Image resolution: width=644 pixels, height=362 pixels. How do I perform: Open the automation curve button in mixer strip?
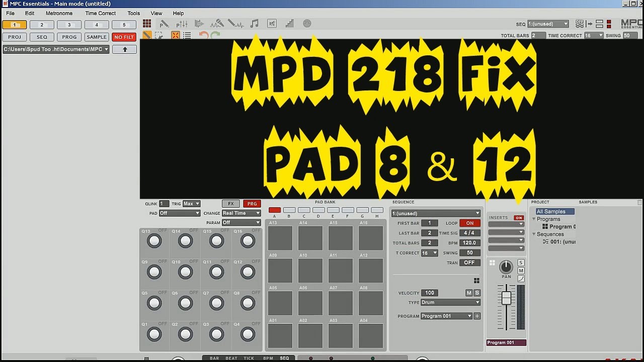[521, 279]
